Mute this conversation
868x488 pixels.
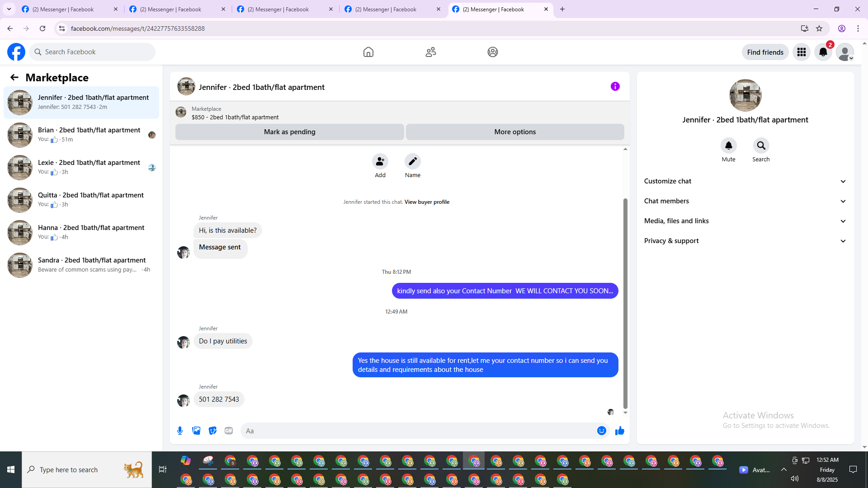click(728, 145)
